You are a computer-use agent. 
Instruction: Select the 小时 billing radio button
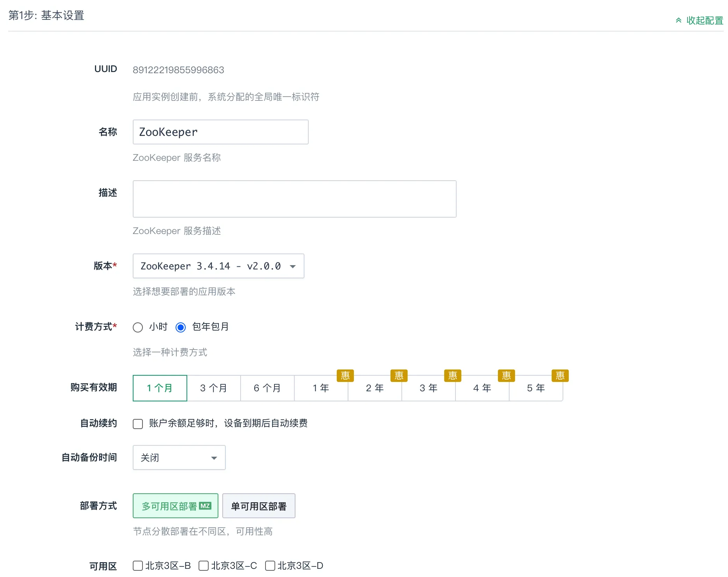point(138,327)
